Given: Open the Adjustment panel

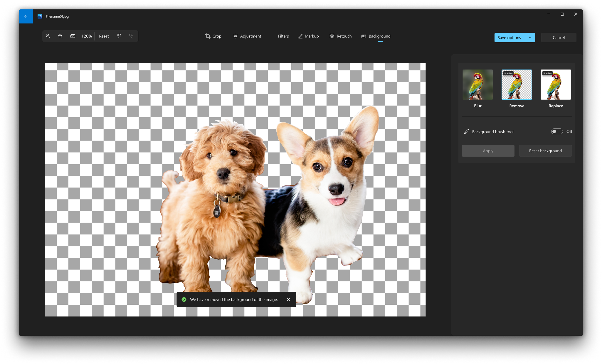Looking at the screenshot, I should tap(247, 36).
